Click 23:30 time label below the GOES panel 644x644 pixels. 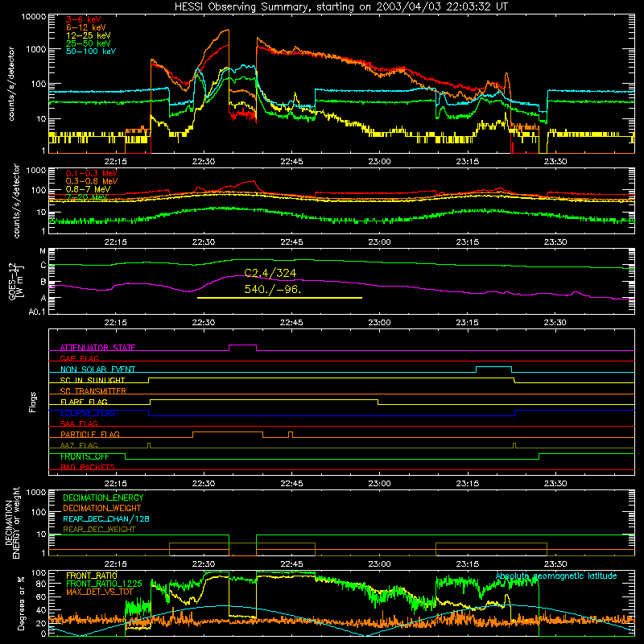coord(555,323)
